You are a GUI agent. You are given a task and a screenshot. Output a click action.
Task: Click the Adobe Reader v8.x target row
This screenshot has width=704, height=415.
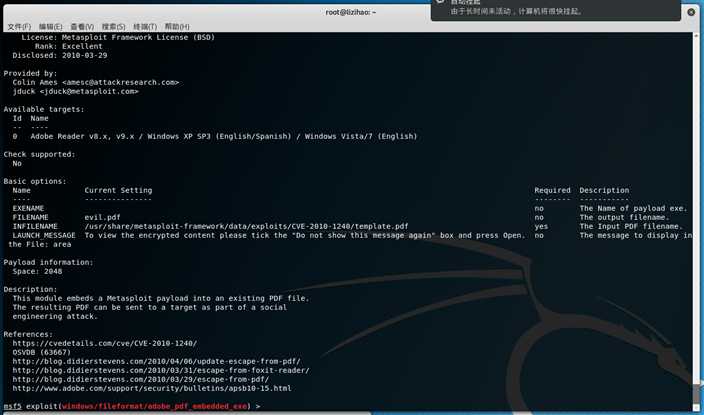(x=215, y=136)
